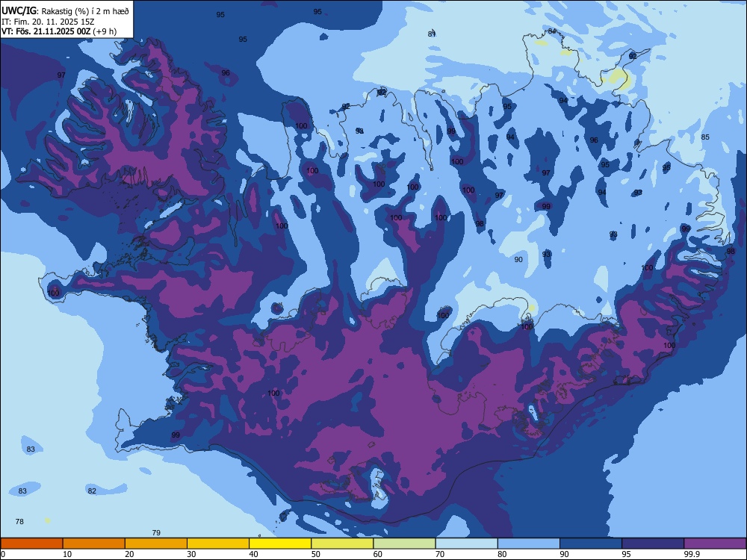Click the '79' humidity value on the map

pyautogui.click(x=156, y=533)
